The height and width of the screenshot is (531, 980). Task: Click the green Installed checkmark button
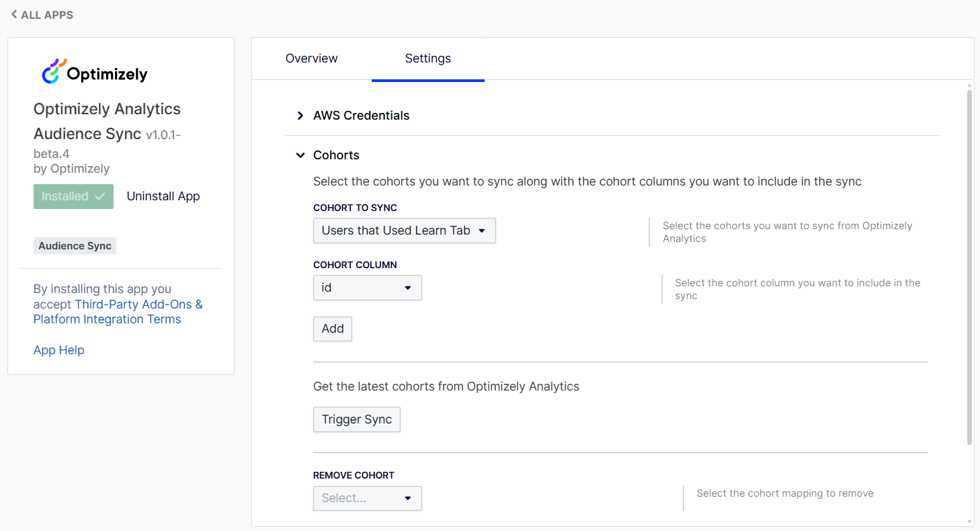coord(73,196)
